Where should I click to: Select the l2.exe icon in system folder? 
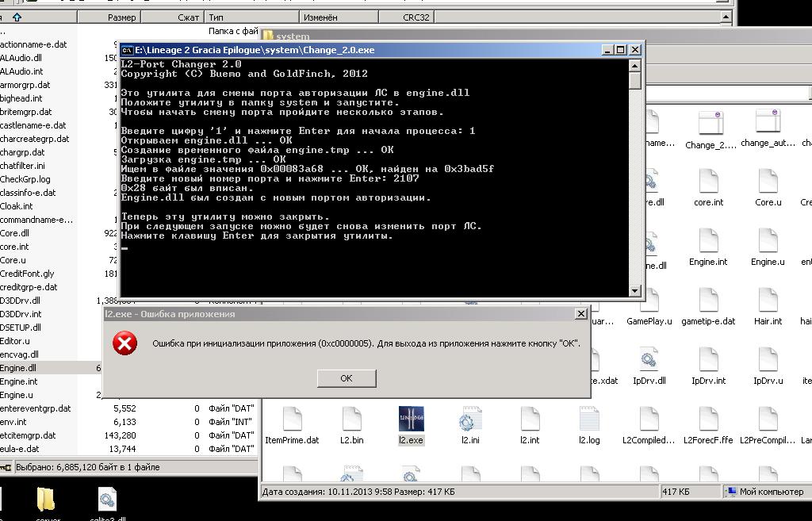(x=412, y=419)
